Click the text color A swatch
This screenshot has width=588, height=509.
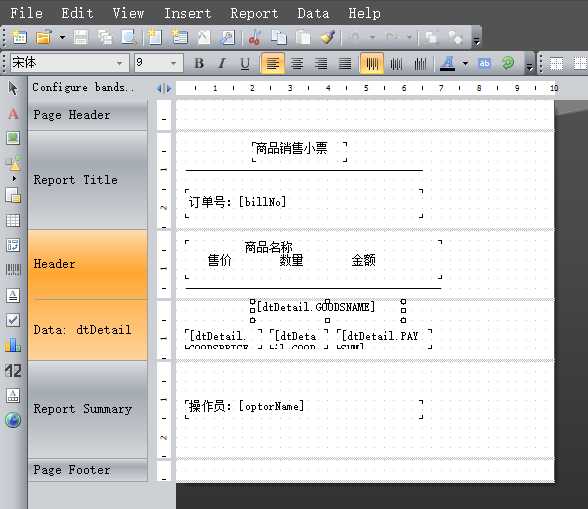(447, 63)
